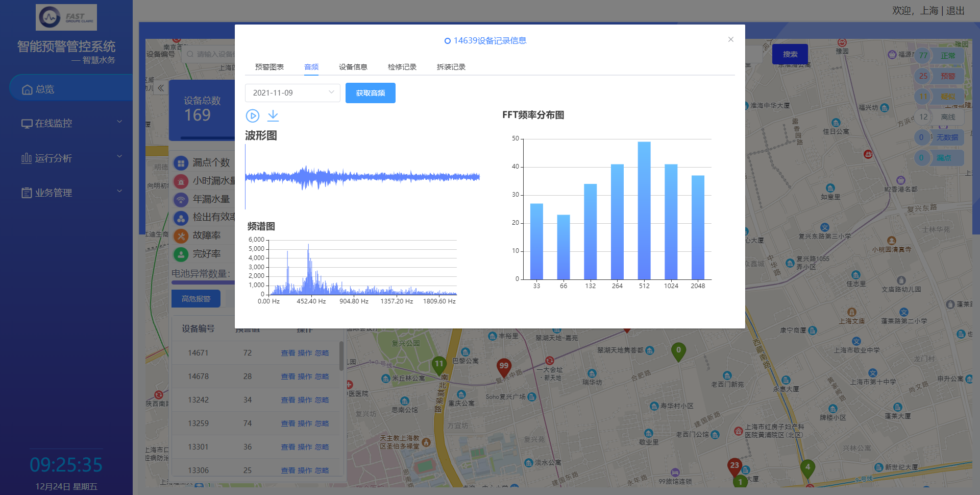Close the 14639 device record dialog
The image size is (980, 495).
tap(730, 39)
